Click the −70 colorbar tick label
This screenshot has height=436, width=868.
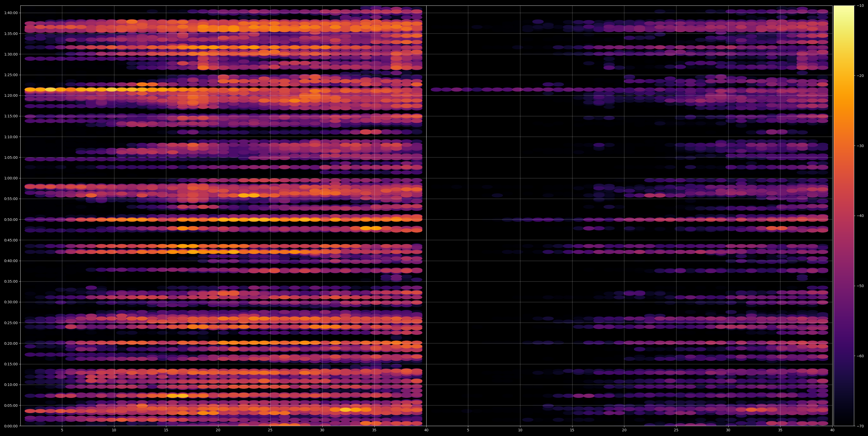(x=861, y=426)
